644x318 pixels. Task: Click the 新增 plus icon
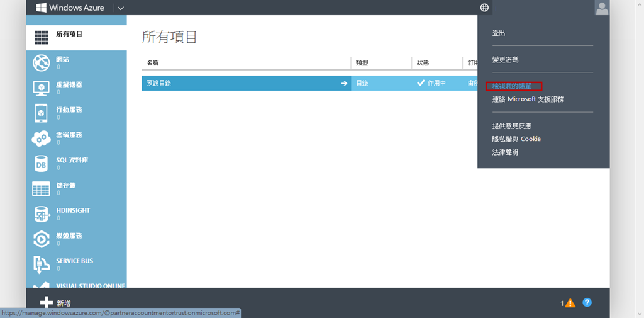click(47, 303)
